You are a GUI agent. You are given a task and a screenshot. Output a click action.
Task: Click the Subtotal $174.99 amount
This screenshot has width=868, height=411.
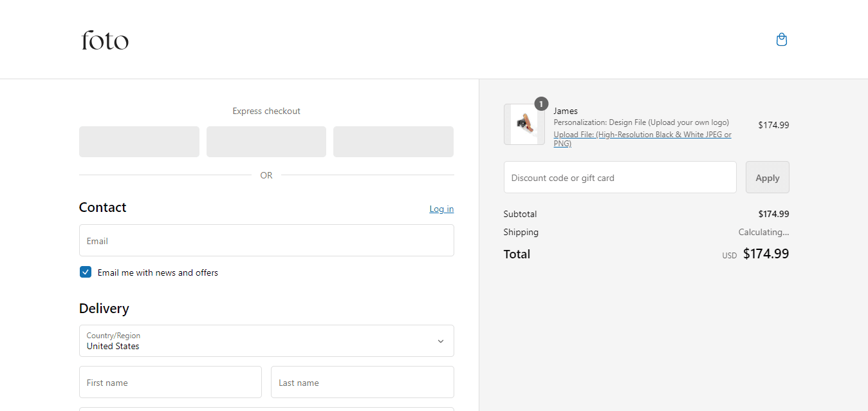click(773, 214)
